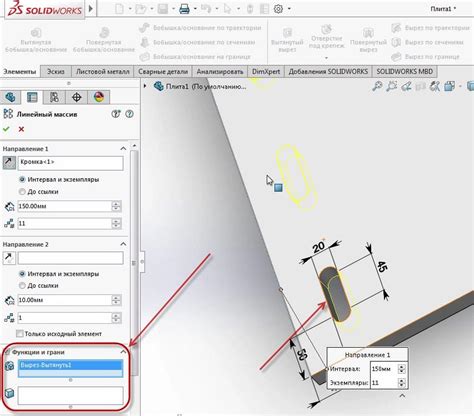Open DimXpertManager crosshair tab icon

tap(76, 97)
